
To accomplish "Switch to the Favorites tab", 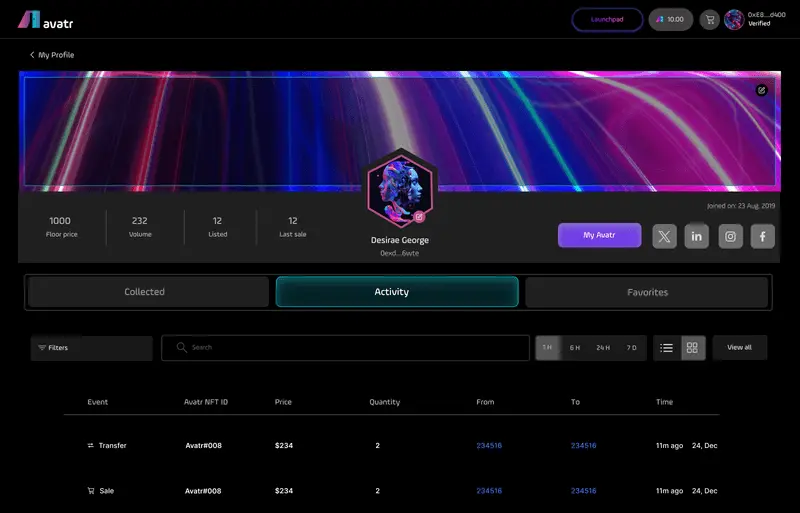I will (x=647, y=292).
